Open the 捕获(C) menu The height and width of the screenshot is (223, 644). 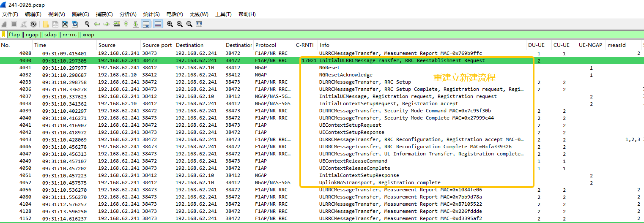[x=104, y=14]
